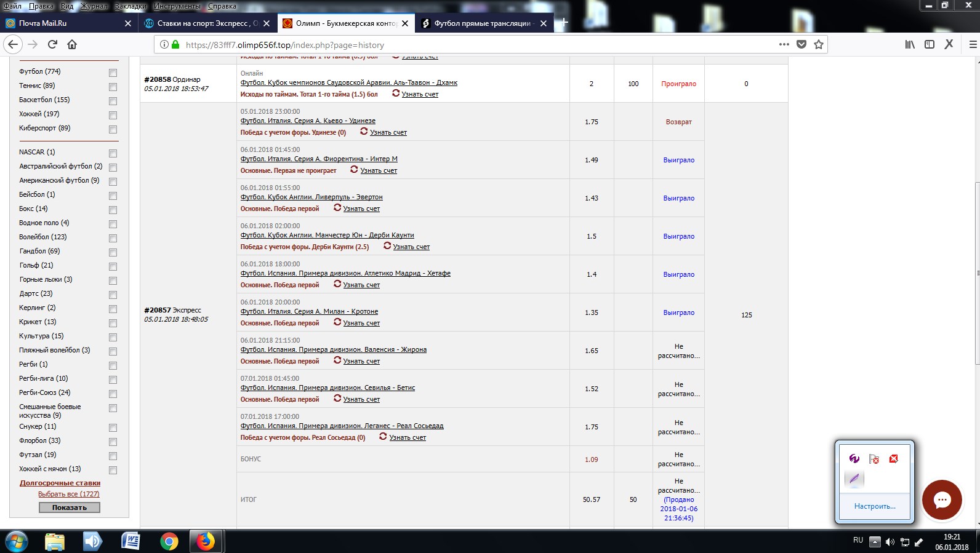Tick the Снукер (11) checkbox
980x553 pixels.
(x=113, y=428)
